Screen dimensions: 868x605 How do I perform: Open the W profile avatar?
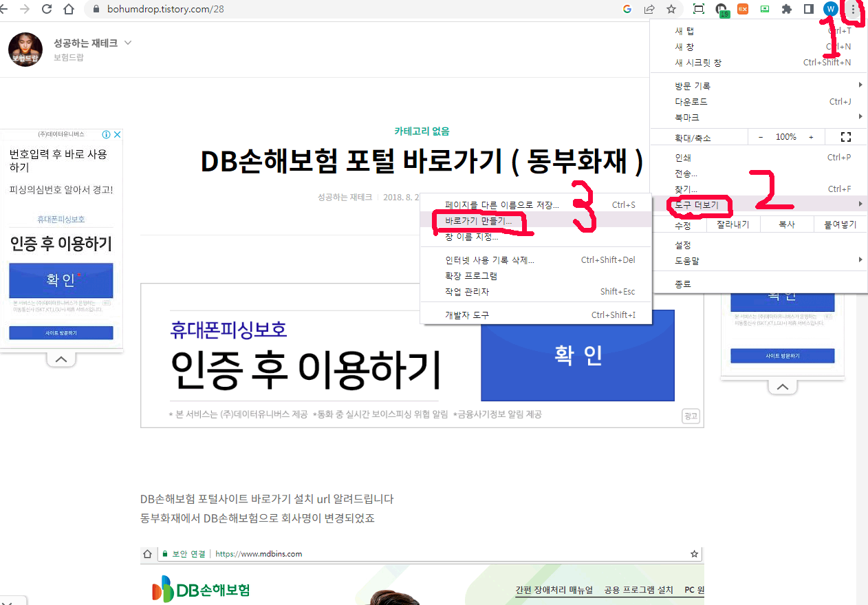click(831, 9)
